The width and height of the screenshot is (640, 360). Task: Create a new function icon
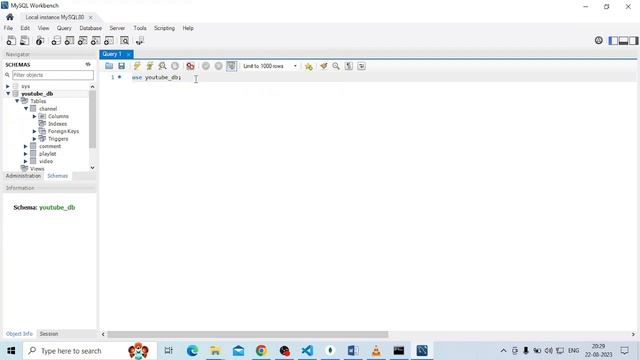click(x=109, y=40)
